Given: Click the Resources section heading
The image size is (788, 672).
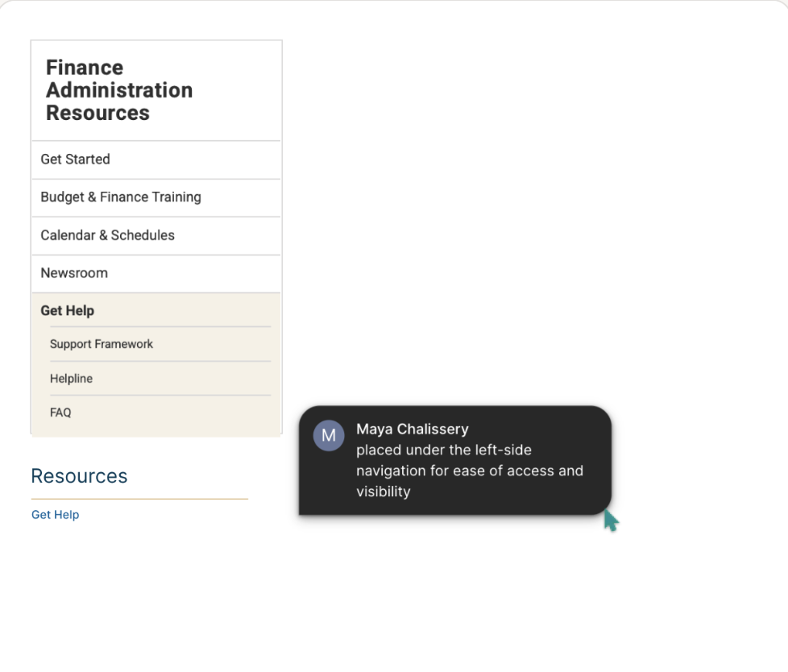Looking at the screenshot, I should [79, 476].
